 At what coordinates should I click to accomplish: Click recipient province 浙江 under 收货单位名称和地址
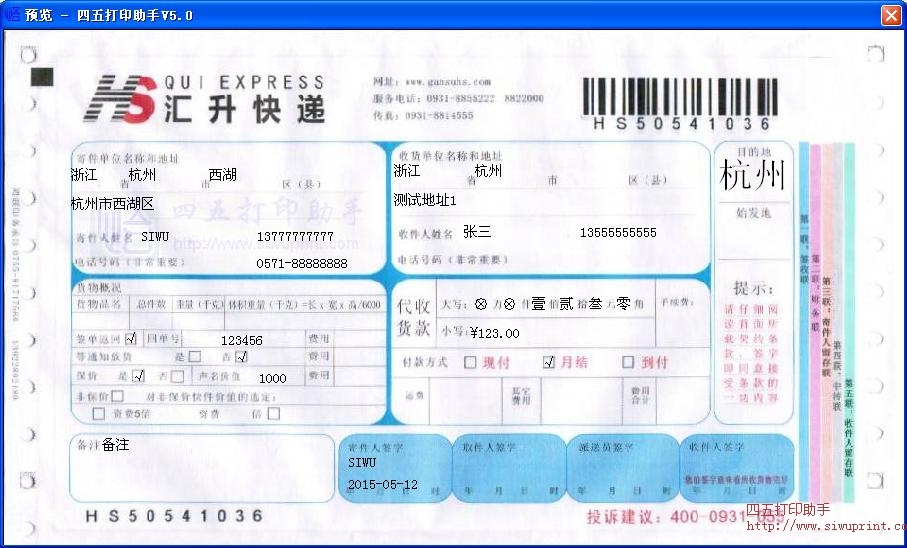(407, 171)
